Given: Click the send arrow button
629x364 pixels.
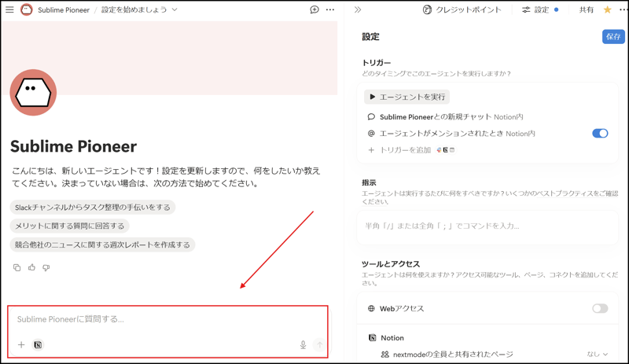Looking at the screenshot, I should click(320, 344).
